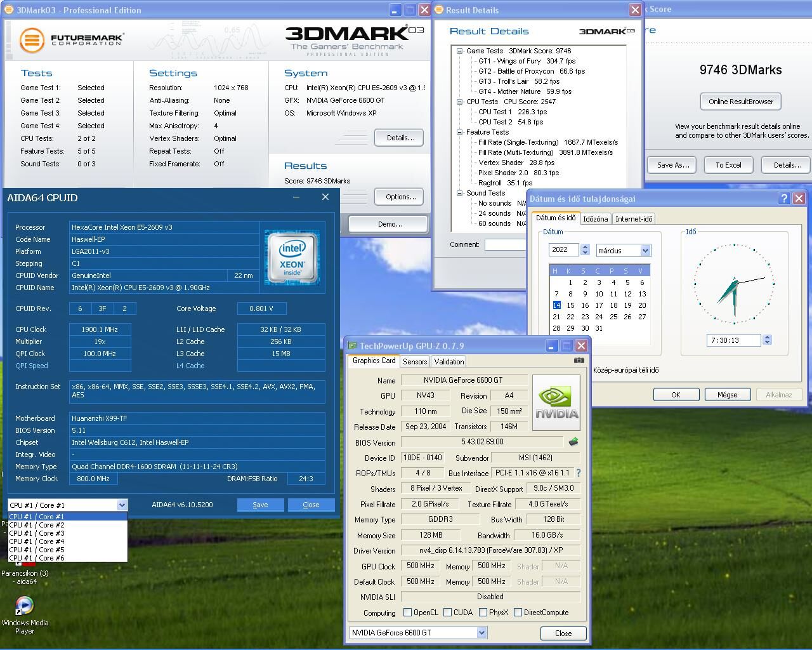Minimize the AIDA64 CPUID window
The width and height of the screenshot is (812, 650).
click(296, 197)
